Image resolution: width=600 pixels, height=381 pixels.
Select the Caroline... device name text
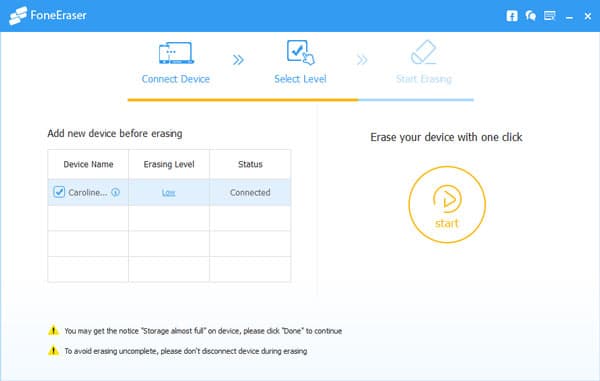(88, 192)
